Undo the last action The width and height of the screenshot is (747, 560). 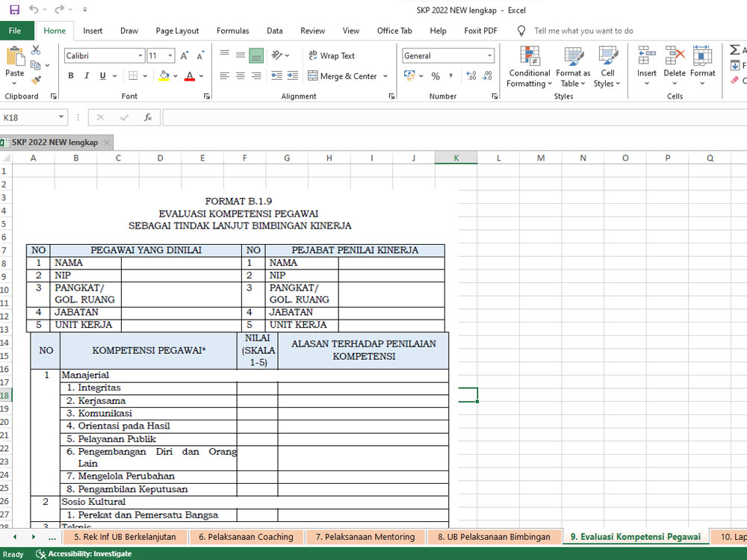click(34, 10)
